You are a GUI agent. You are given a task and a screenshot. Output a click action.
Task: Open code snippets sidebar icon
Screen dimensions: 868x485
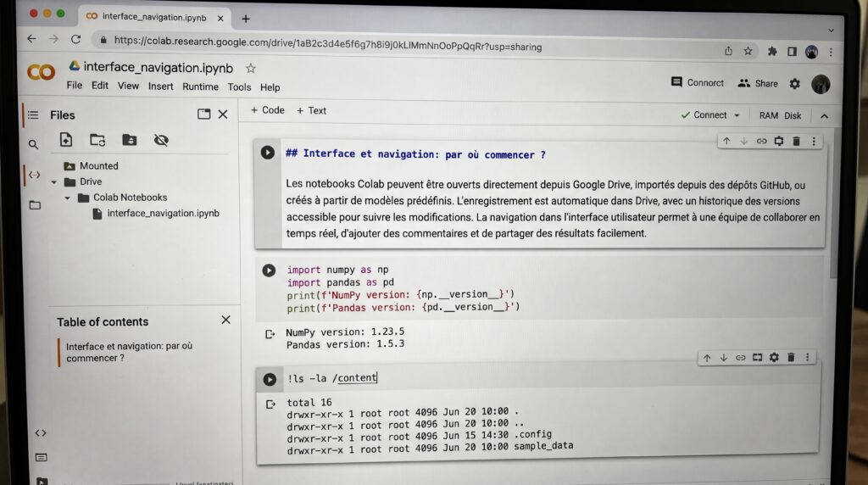[41, 433]
